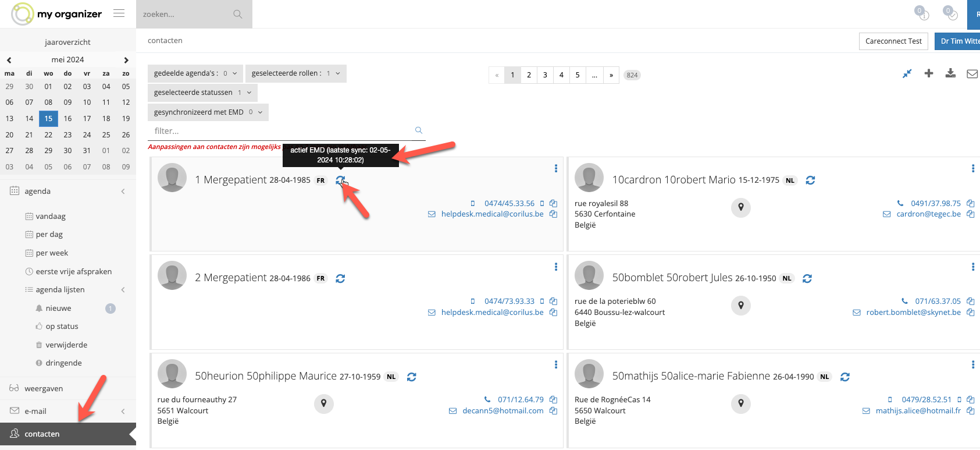Viewport: 980px width, 450px height.
Task: Select 15 May in calendar
Action: tap(48, 119)
